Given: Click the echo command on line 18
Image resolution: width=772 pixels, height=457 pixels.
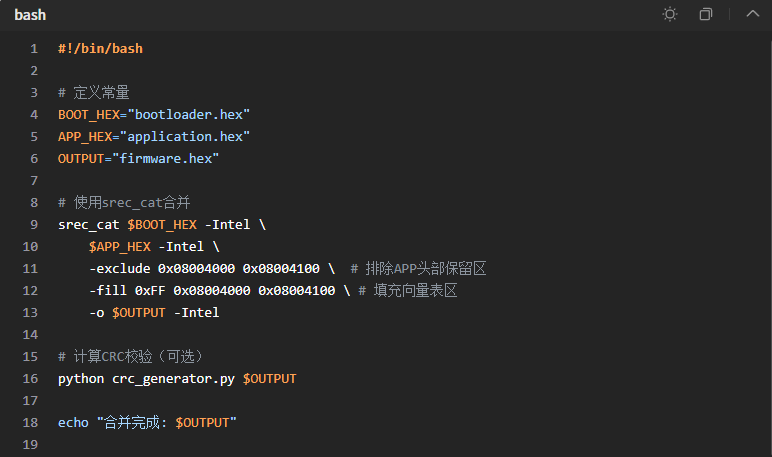Looking at the screenshot, I should click(x=73, y=422).
